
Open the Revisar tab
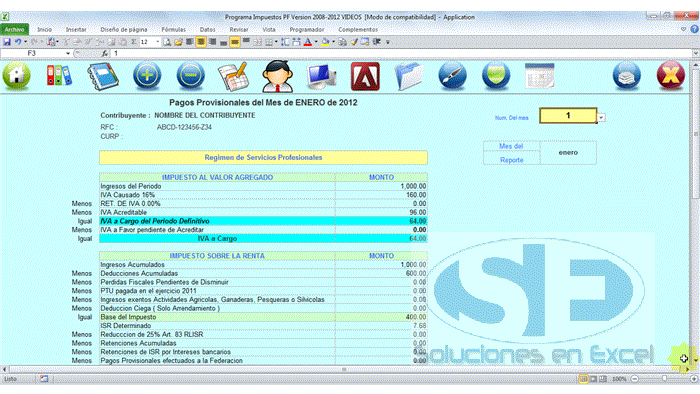tap(239, 29)
